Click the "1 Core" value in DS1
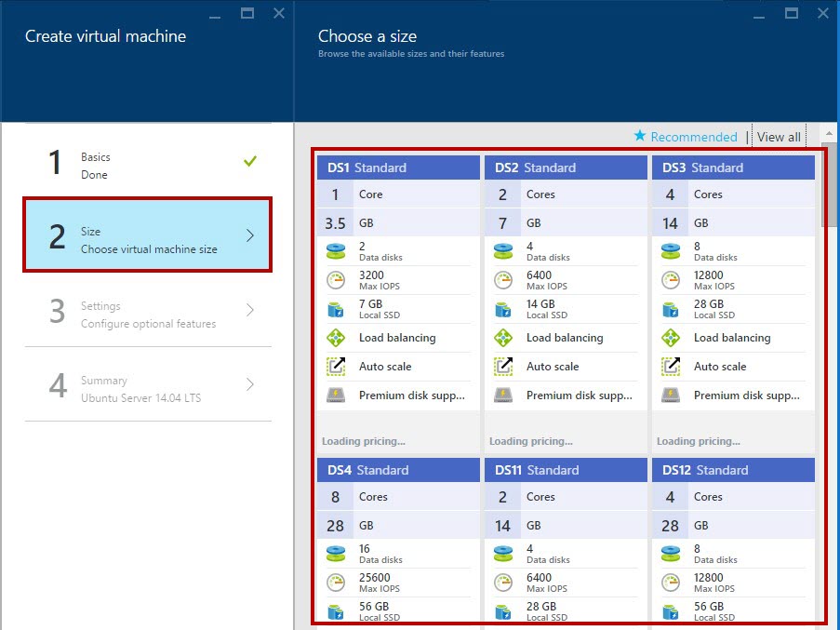The width and height of the screenshot is (840, 630). pos(398,194)
